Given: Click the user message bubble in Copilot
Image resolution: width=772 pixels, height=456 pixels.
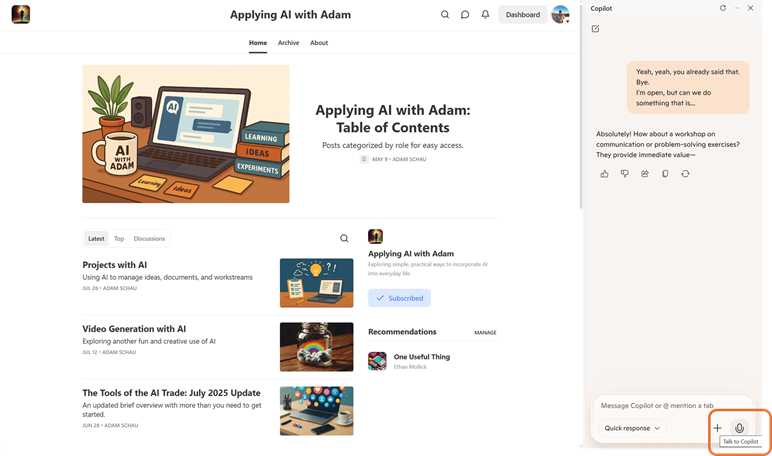Looking at the screenshot, I should [x=688, y=87].
